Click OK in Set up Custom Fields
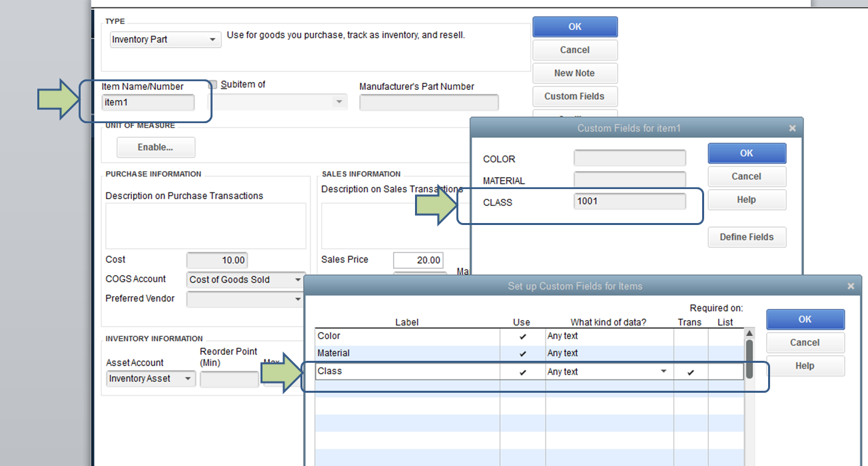The height and width of the screenshot is (466, 868). pos(805,319)
